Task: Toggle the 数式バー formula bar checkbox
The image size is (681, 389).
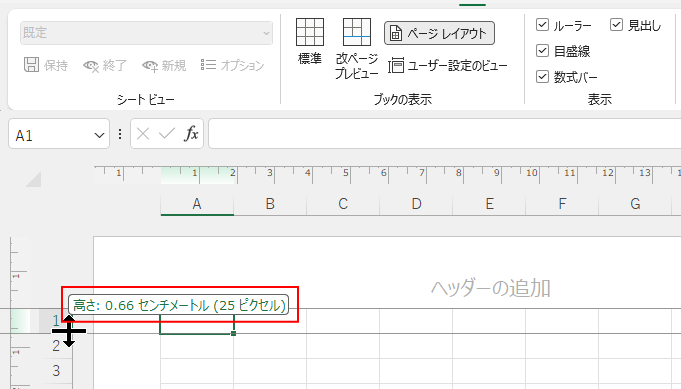Action: (542, 77)
